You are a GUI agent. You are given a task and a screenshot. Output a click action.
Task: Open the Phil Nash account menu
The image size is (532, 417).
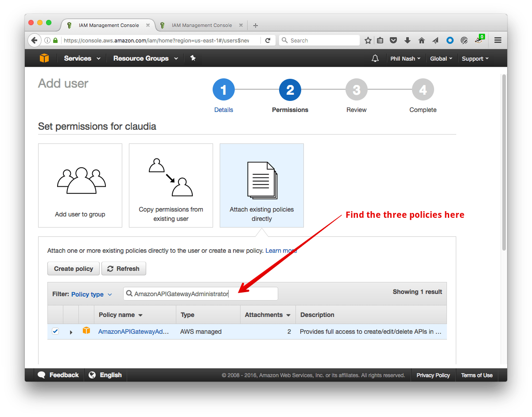click(x=405, y=58)
